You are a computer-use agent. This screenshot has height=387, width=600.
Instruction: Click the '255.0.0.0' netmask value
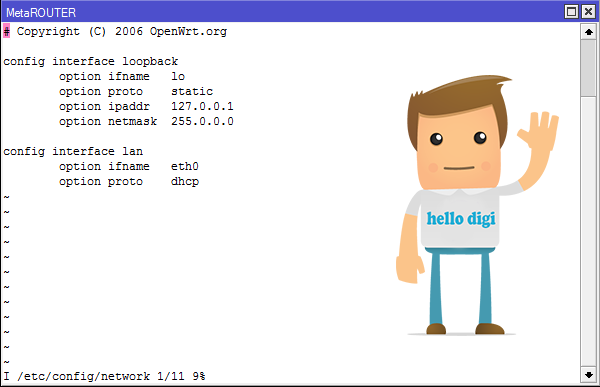[x=202, y=121]
